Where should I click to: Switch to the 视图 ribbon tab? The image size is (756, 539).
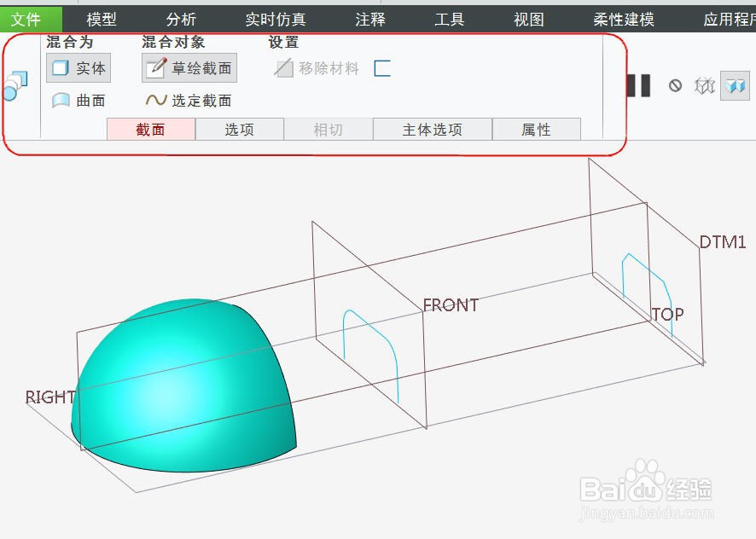pos(529,20)
